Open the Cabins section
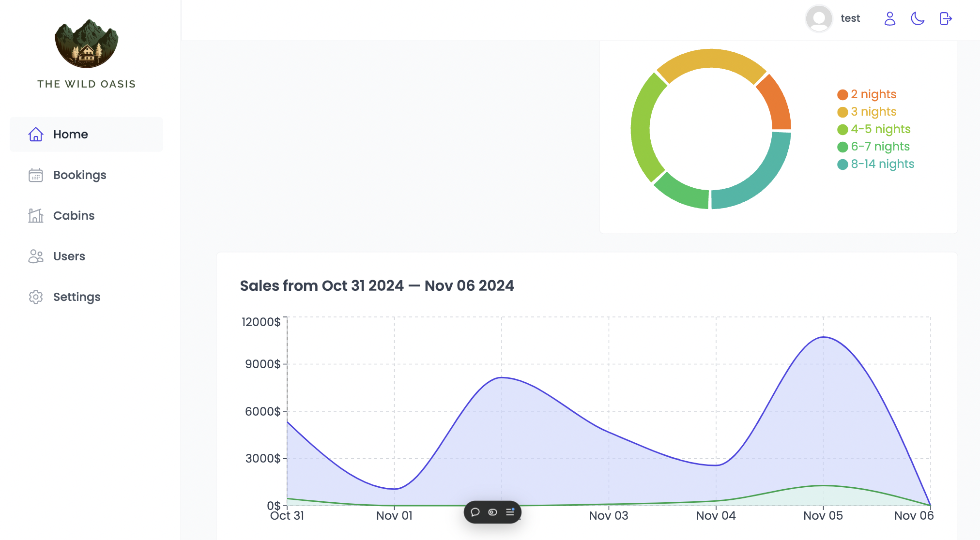The width and height of the screenshot is (980, 540). coord(86,215)
